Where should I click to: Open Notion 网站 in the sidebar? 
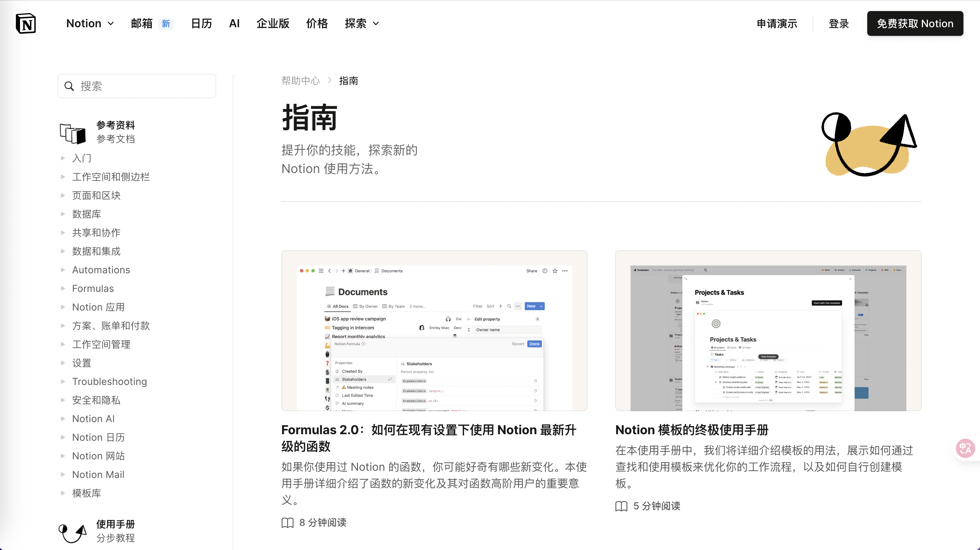tap(98, 456)
